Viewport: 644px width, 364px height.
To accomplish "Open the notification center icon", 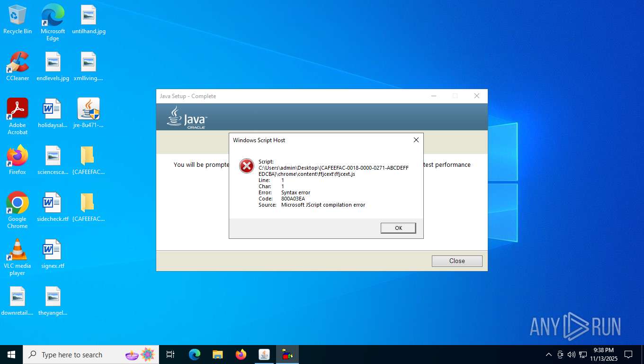I will [x=628, y=355].
